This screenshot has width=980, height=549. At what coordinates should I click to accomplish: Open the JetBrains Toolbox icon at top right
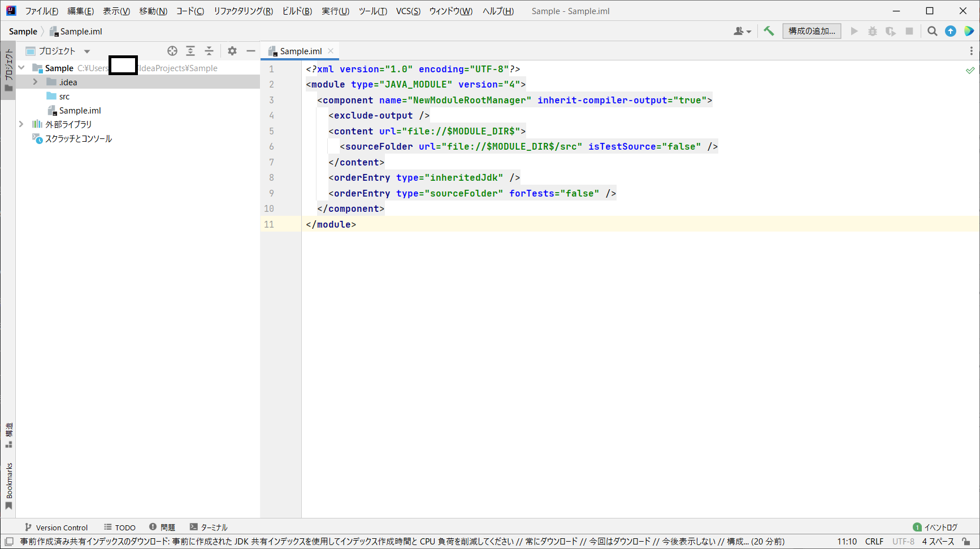click(969, 31)
